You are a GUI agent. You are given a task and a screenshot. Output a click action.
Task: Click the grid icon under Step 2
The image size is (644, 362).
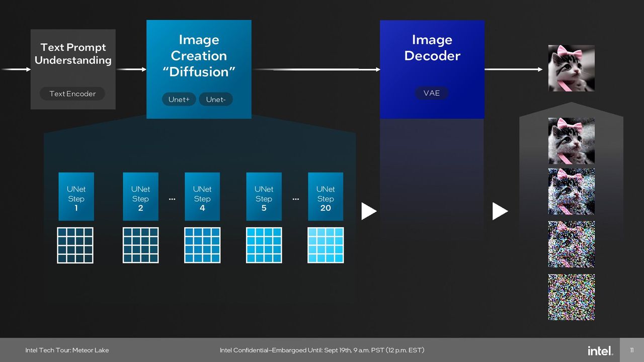click(x=141, y=245)
